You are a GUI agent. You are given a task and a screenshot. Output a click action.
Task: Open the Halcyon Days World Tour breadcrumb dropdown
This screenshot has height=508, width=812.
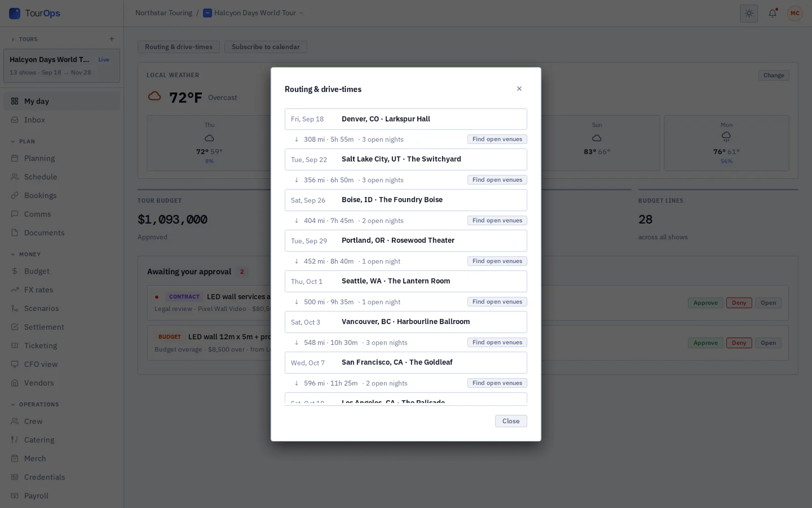(x=253, y=13)
